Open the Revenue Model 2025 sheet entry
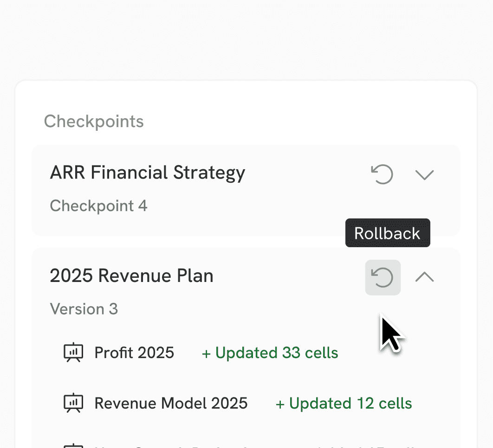 (x=171, y=403)
